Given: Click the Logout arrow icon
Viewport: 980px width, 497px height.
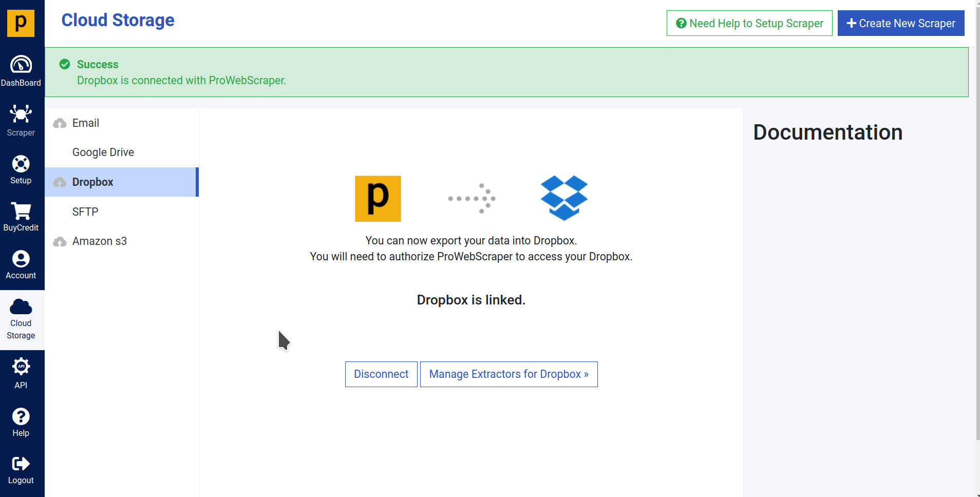Looking at the screenshot, I should (x=21, y=464).
